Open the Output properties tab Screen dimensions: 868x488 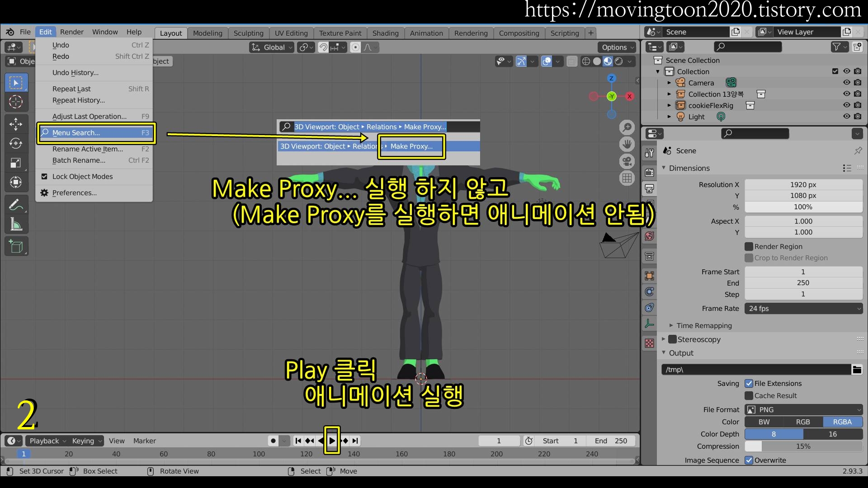pos(650,188)
